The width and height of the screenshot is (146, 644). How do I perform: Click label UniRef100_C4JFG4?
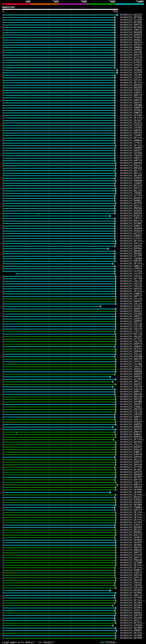(131, 271)
